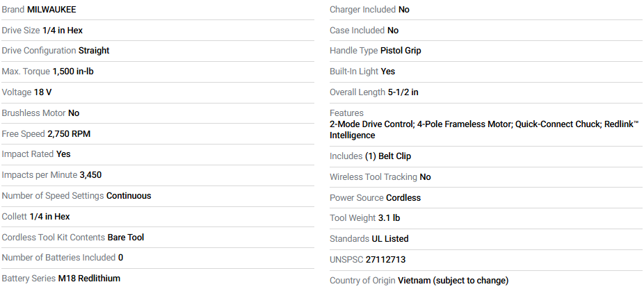Click the MILWAUKEE brand value
Viewport: 644px width, 289px height.
click(x=51, y=10)
